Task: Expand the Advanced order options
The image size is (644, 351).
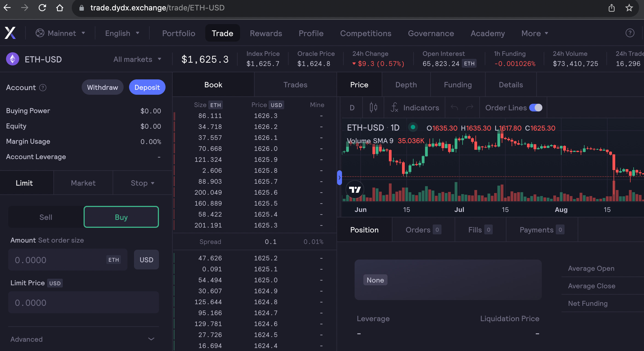Action: pos(82,339)
